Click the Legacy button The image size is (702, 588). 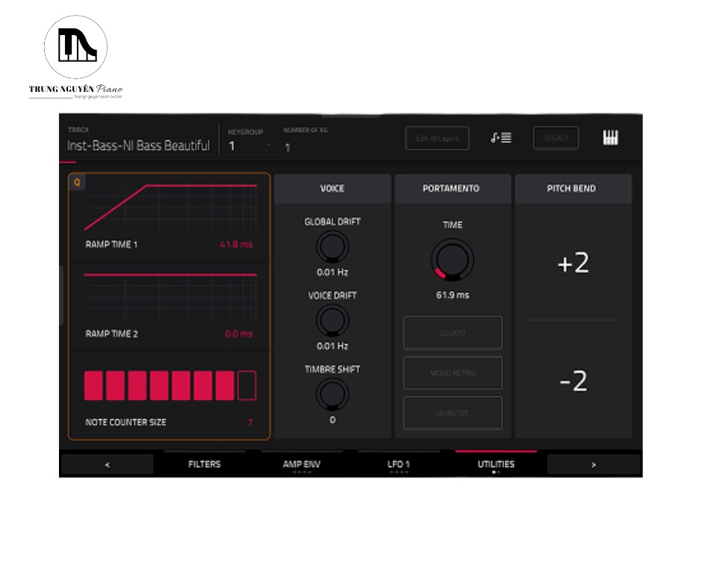[556, 138]
